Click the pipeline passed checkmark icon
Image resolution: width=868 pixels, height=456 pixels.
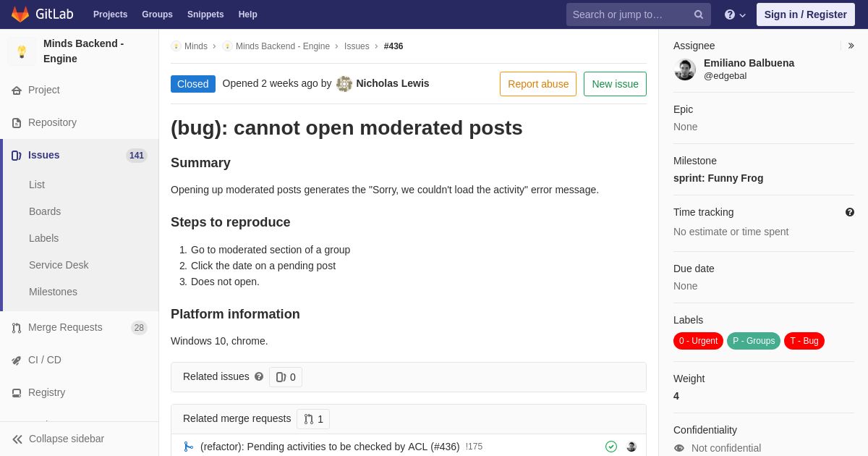[611, 447]
